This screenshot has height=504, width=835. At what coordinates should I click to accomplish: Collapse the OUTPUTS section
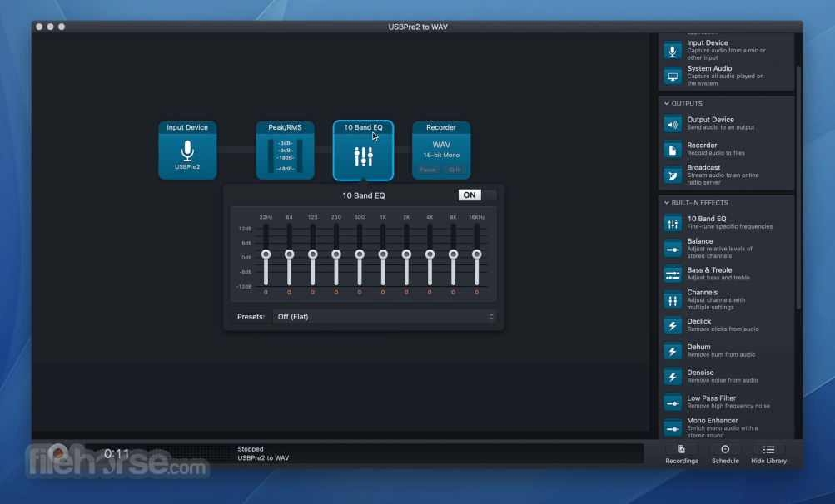(667, 104)
